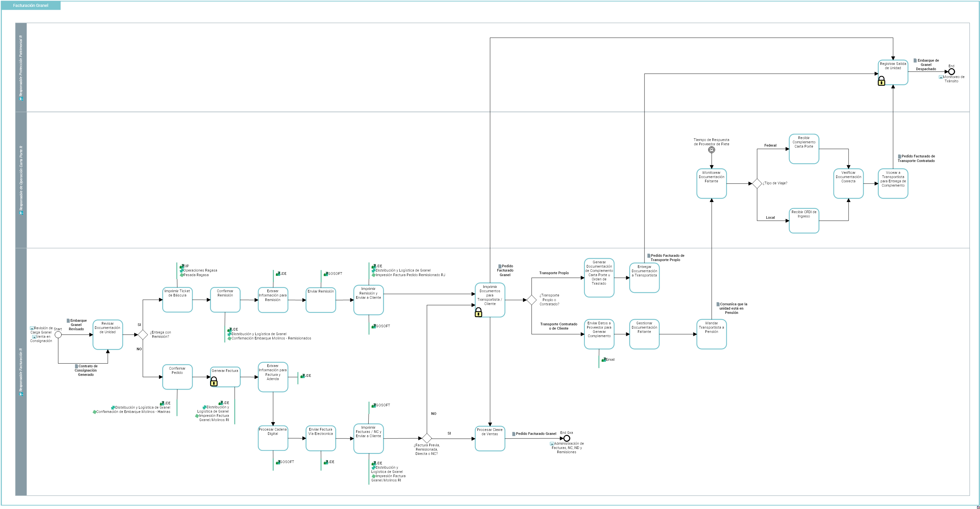The width and height of the screenshot is (980, 509).
Task: Select the Extraer Información para Factura y Adenda task
Action: point(273,377)
